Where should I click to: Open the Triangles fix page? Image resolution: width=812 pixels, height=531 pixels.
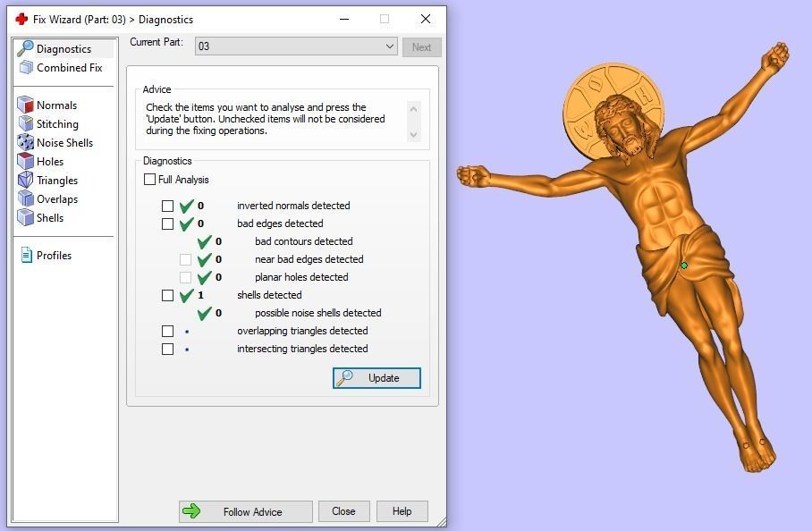coord(57,181)
